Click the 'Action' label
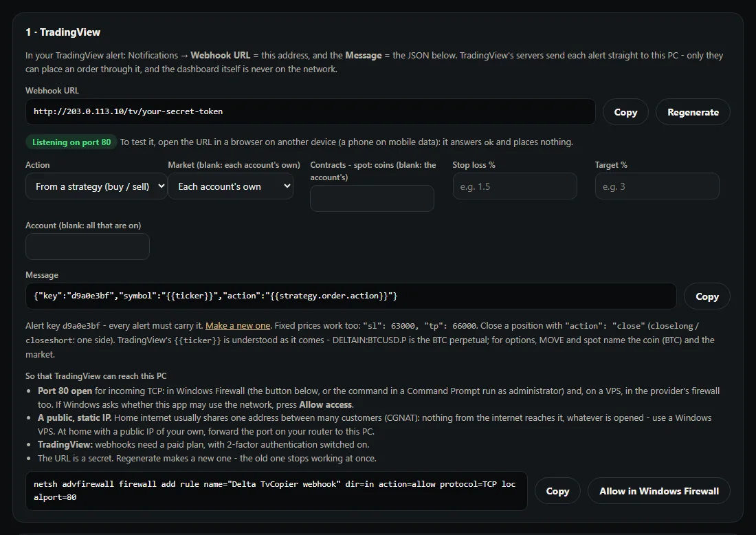Image resolution: width=756 pixels, height=535 pixels. [x=38, y=165]
